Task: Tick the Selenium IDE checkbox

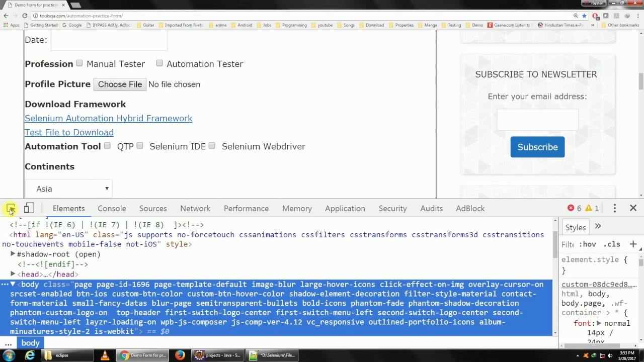Action: coord(139,146)
